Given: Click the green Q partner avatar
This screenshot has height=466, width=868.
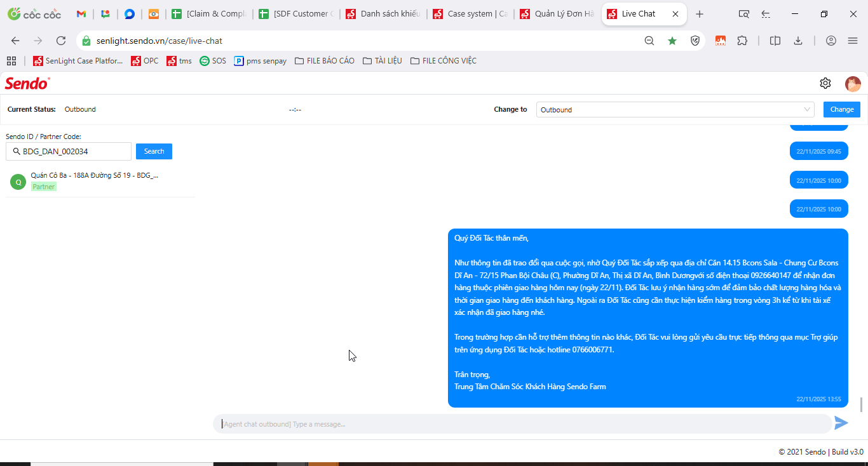Looking at the screenshot, I should [x=18, y=182].
